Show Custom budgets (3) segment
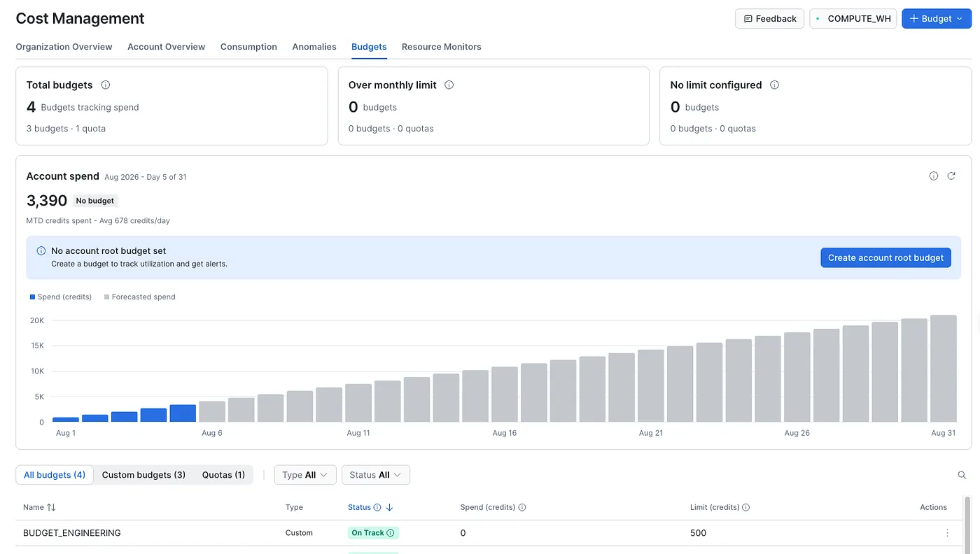 click(143, 475)
